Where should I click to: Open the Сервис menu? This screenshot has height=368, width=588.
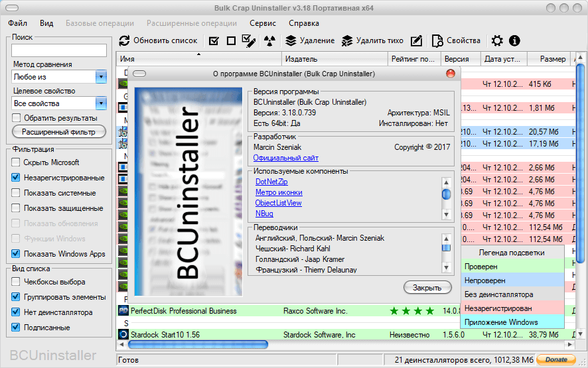point(263,23)
